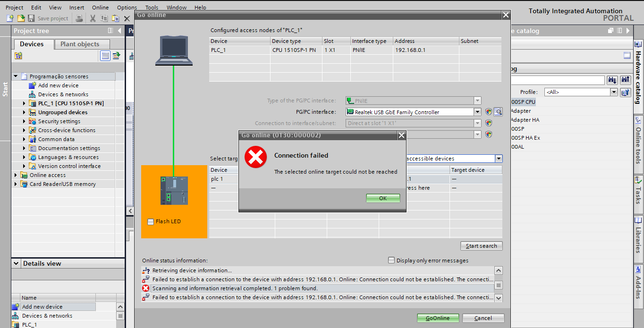Click the GoOnline button
This screenshot has width=644, height=328.
pyautogui.click(x=438, y=318)
